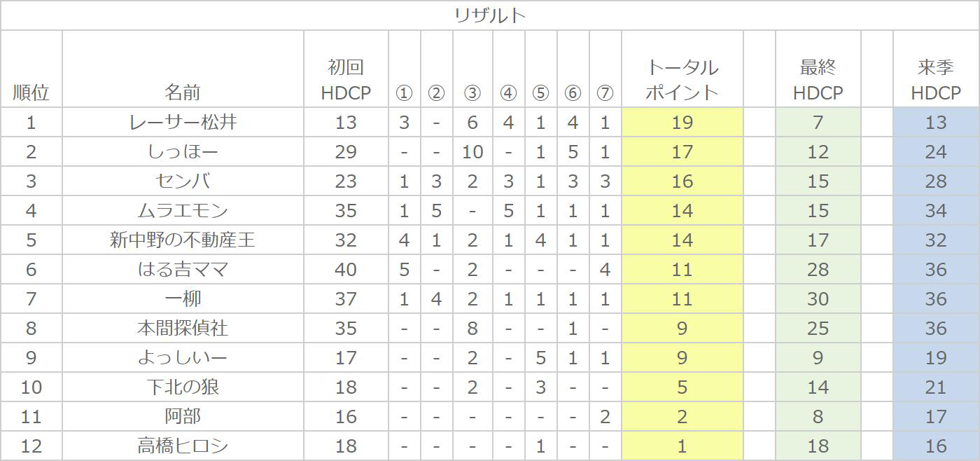Select the 名前 column header

click(x=183, y=69)
